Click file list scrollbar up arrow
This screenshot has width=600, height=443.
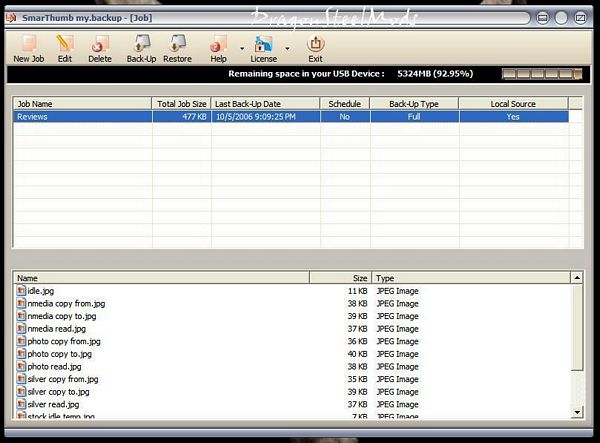tap(577, 278)
